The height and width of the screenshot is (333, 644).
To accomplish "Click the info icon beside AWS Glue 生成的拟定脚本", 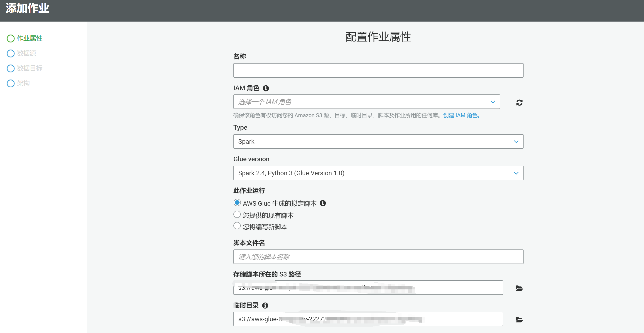I will coord(323,203).
